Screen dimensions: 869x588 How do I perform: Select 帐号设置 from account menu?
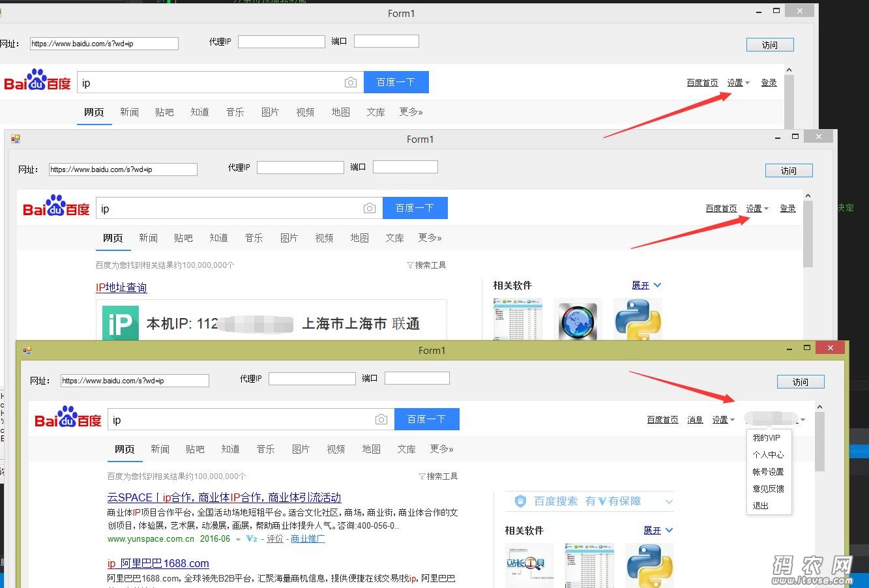click(768, 472)
